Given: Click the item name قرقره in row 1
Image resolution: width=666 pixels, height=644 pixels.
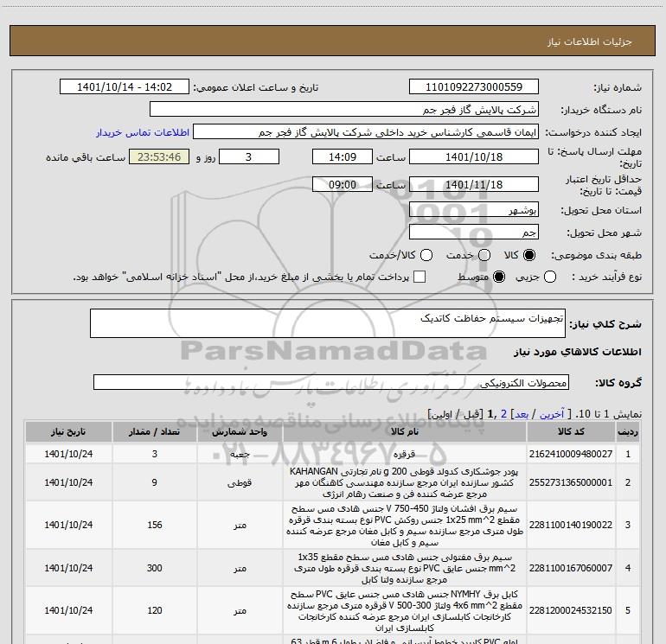Looking at the screenshot, I should [405, 454].
